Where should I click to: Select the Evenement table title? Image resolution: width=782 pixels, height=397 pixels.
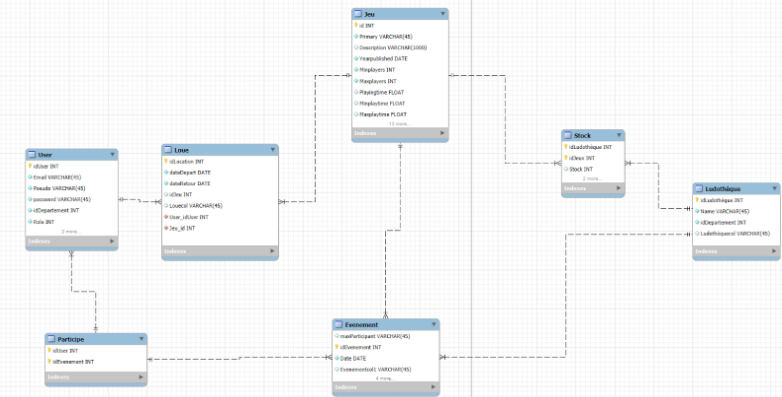click(362, 325)
